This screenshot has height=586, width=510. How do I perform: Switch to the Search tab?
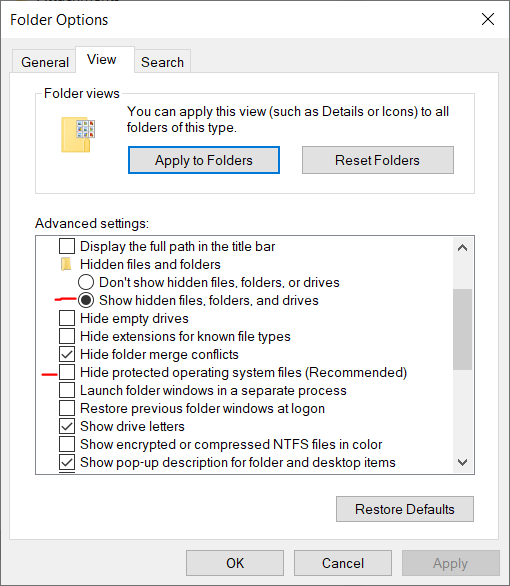point(163,62)
